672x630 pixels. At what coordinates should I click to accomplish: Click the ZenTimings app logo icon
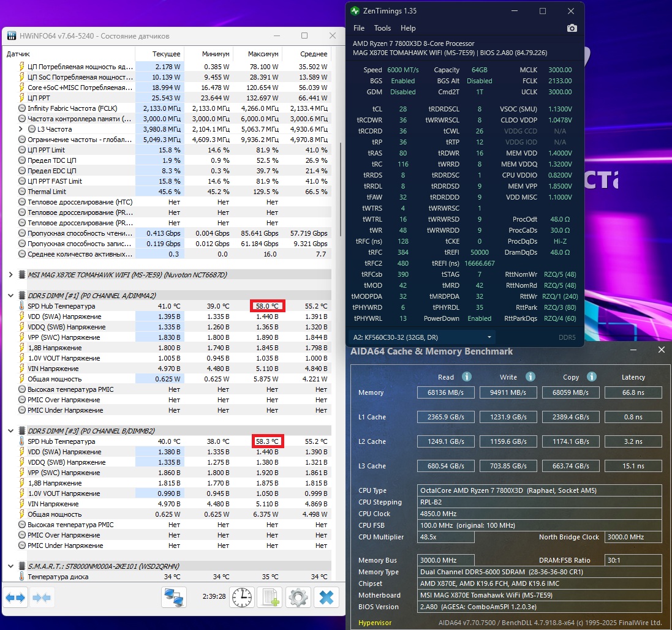[355, 11]
